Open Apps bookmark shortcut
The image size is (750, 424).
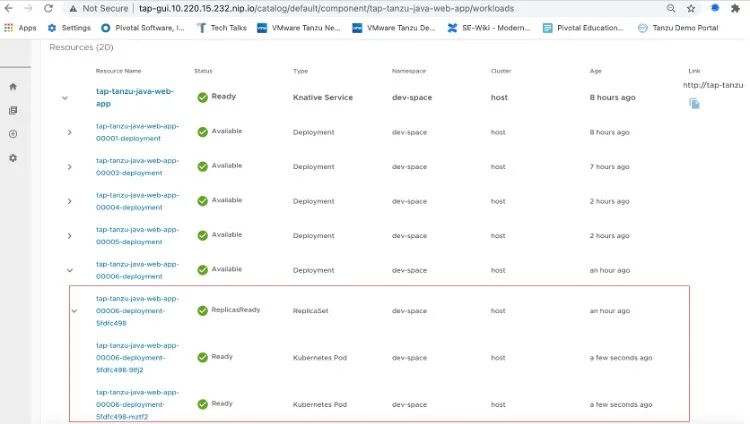20,28
